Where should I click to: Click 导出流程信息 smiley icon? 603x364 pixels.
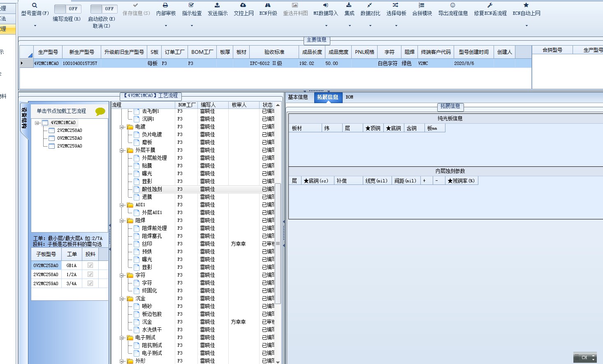click(452, 5)
